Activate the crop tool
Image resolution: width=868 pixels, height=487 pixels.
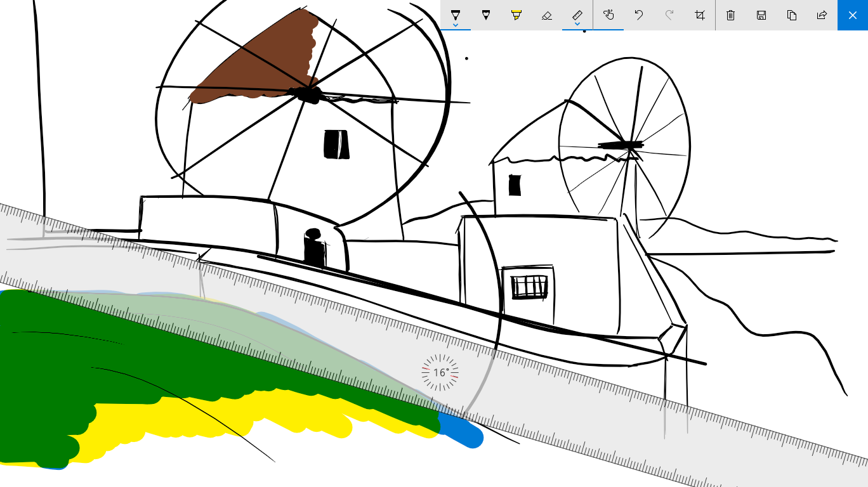(700, 15)
